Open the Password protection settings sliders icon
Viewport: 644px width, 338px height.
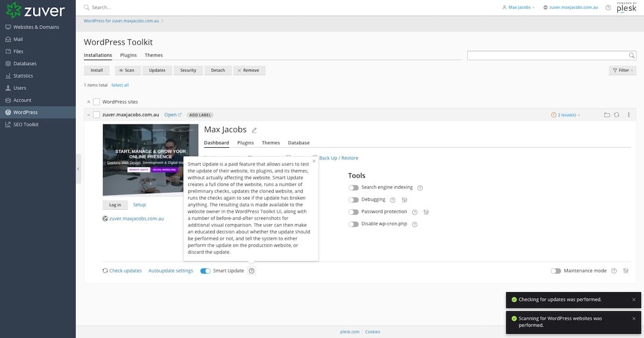[x=426, y=212]
